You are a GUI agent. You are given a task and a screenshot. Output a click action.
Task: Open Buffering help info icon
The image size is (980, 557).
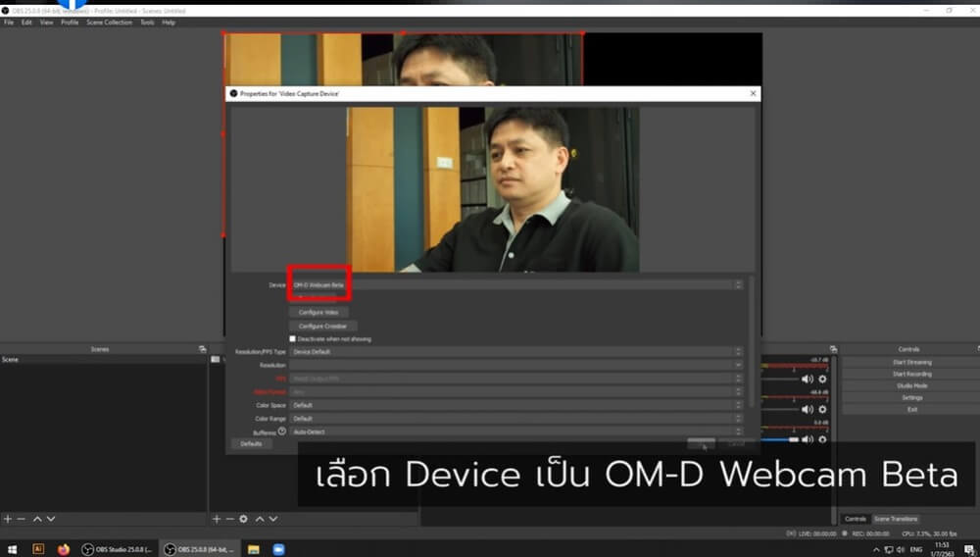click(x=282, y=430)
